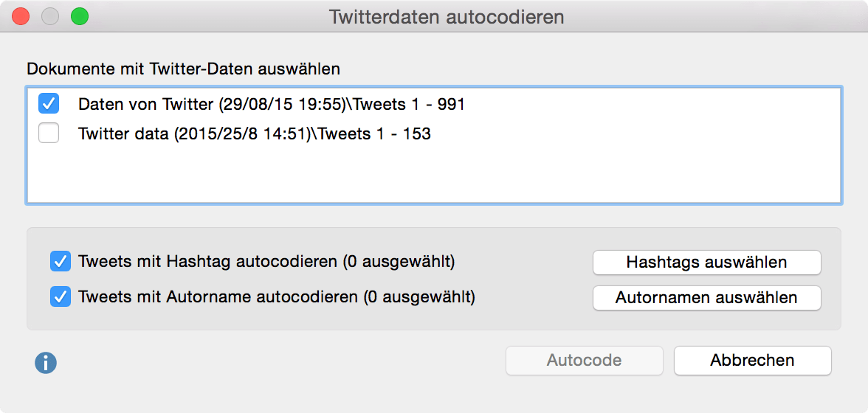868x413 pixels.
Task: Click the 'Twitterdaten autocodieren' title bar
Action: pos(446,16)
